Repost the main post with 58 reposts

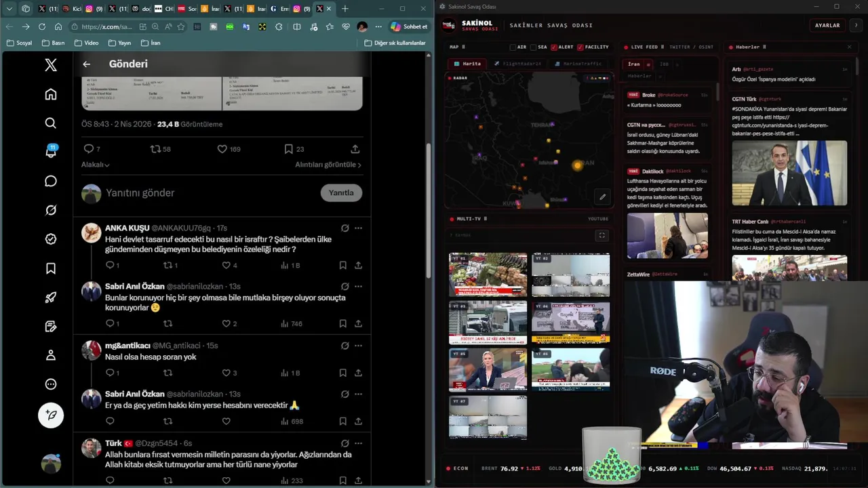coord(160,149)
